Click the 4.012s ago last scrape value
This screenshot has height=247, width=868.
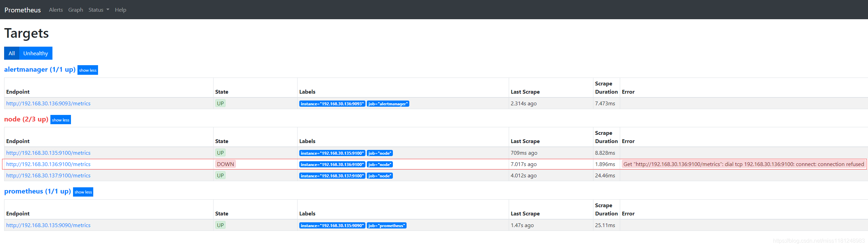524,176
